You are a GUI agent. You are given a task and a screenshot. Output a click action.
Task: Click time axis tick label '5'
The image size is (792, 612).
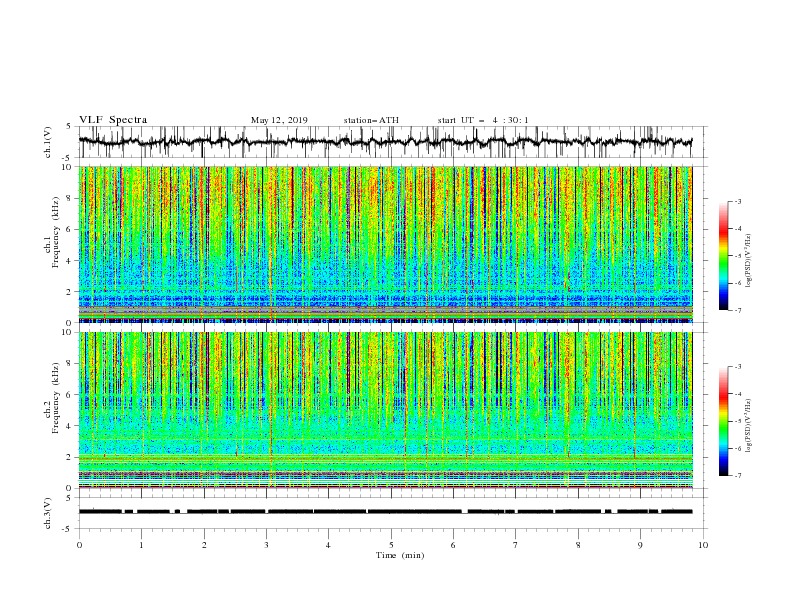(x=391, y=545)
